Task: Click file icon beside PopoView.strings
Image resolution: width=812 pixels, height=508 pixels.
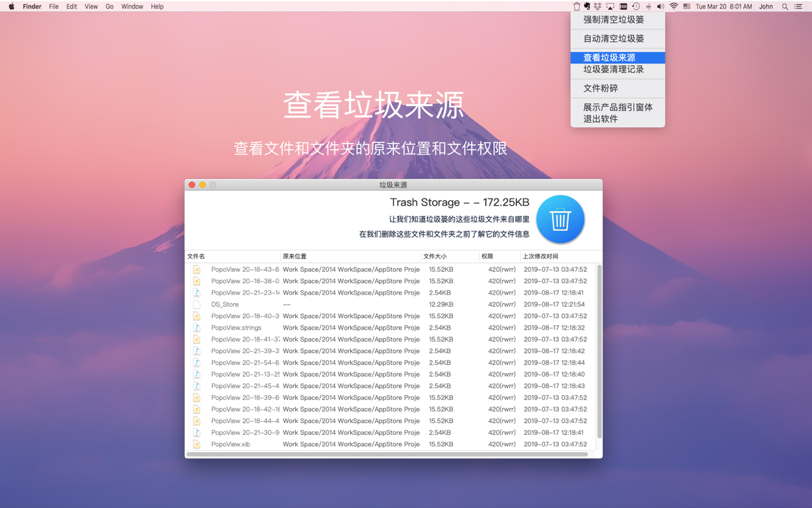Action: point(197,328)
